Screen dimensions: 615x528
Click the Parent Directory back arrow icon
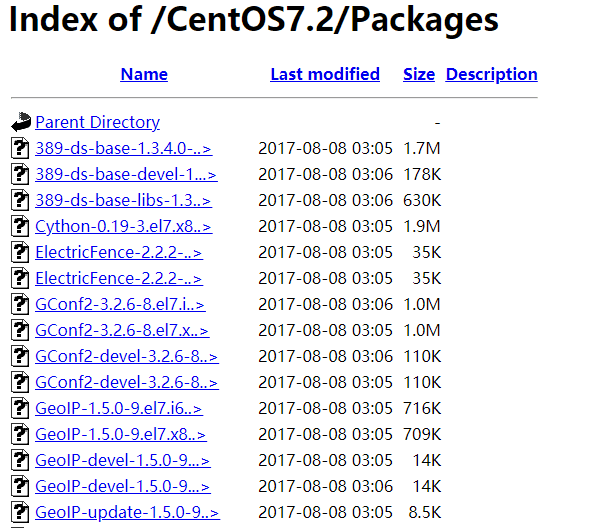21,123
